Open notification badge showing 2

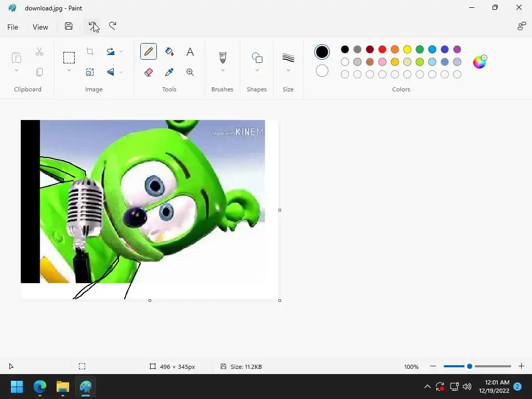click(x=517, y=387)
